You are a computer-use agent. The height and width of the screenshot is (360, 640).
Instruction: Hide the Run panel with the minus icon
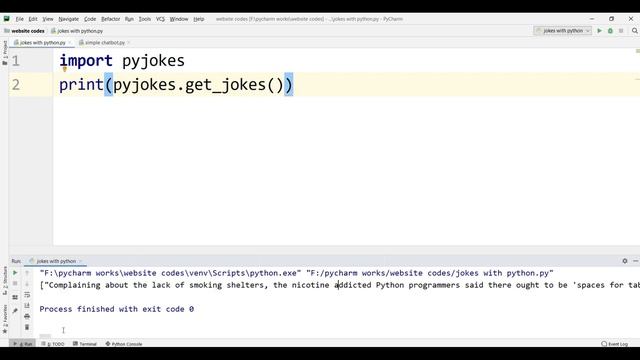(x=635, y=261)
